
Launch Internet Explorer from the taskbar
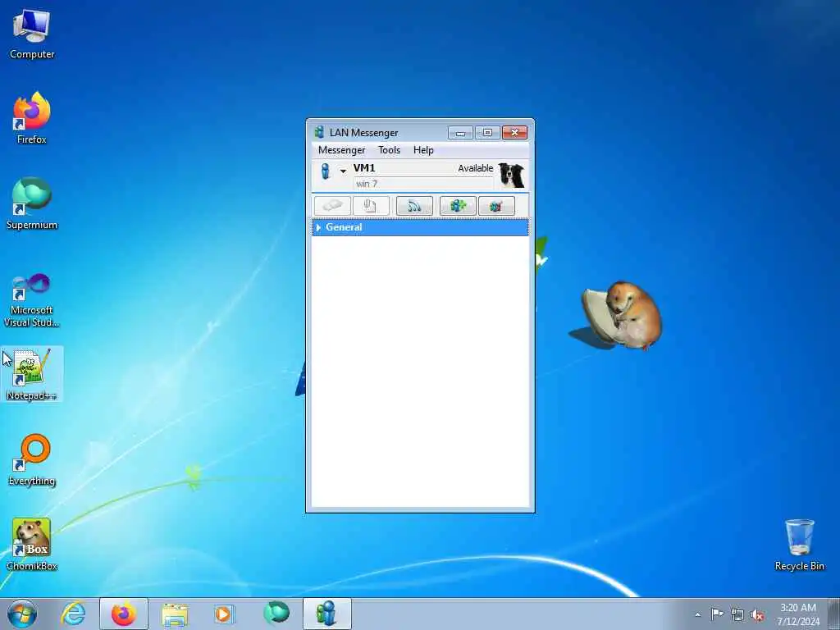[73, 614]
